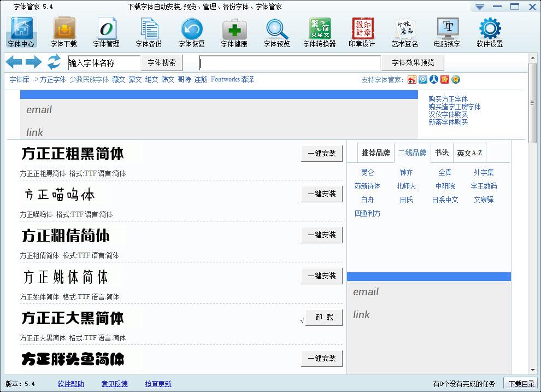
Task: Open the 哥特 font link
Action: pyautogui.click(x=184, y=79)
